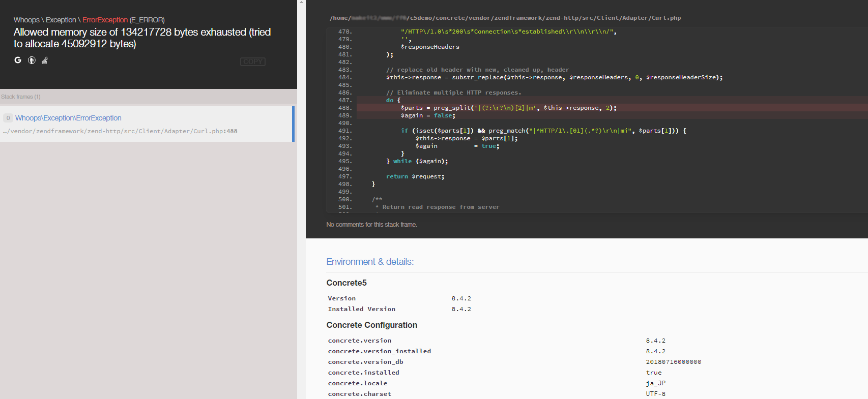Screen dimensions: 868x399
Task: Click code line 484 with substr_replace
Action: (x=554, y=77)
